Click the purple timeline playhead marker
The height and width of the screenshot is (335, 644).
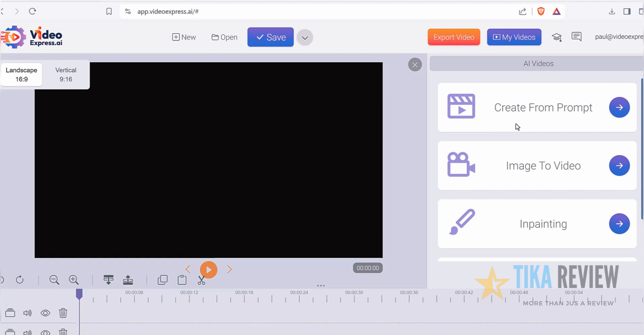tap(79, 294)
